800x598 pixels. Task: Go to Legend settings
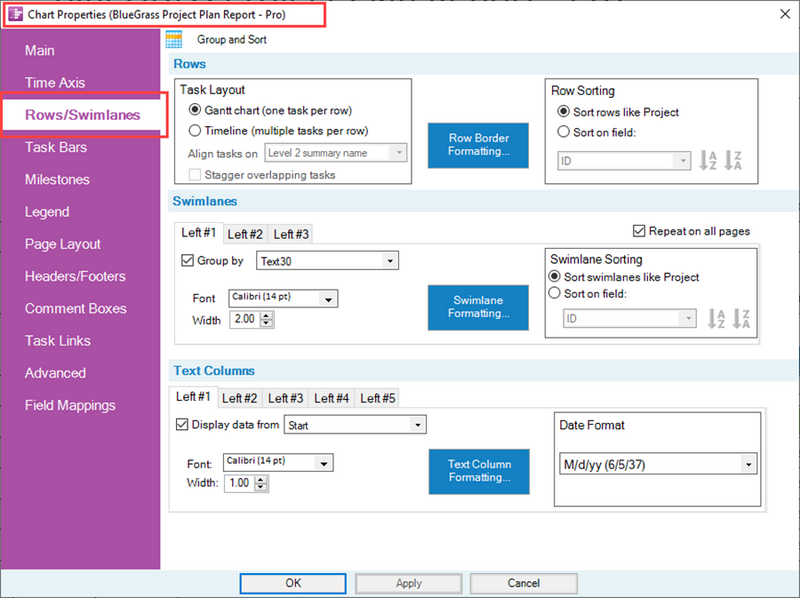click(x=47, y=212)
